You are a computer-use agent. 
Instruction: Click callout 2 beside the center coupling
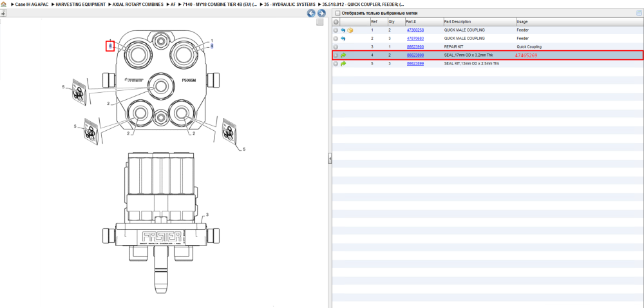coord(108,104)
